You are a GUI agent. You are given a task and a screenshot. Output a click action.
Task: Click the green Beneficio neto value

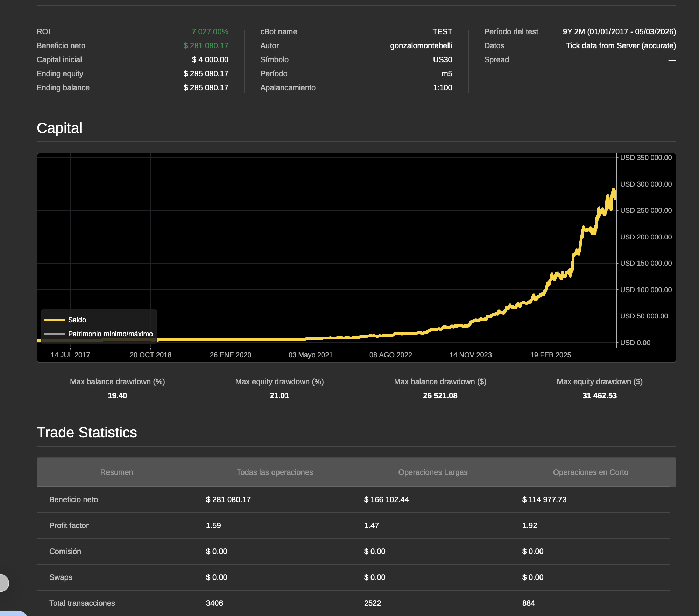coord(206,46)
